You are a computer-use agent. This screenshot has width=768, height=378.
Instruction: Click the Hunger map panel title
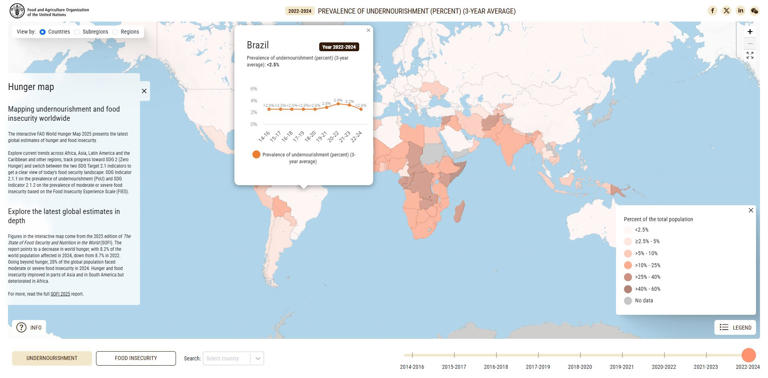[31, 87]
